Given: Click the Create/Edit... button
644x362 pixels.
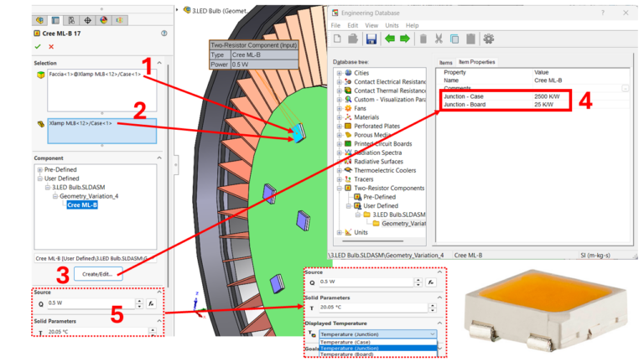Looking at the screenshot, I should [98, 274].
